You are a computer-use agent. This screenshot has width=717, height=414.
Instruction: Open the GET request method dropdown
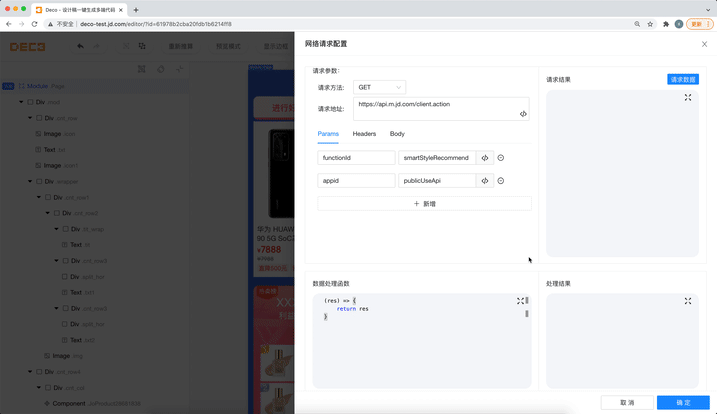[379, 87]
